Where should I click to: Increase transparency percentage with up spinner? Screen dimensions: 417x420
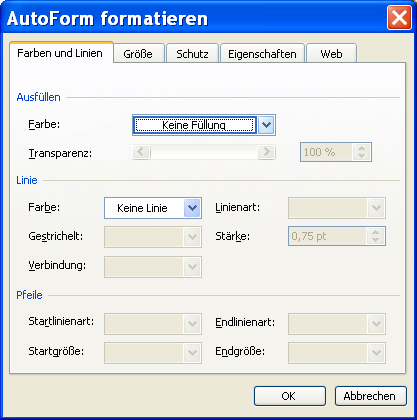(361, 148)
